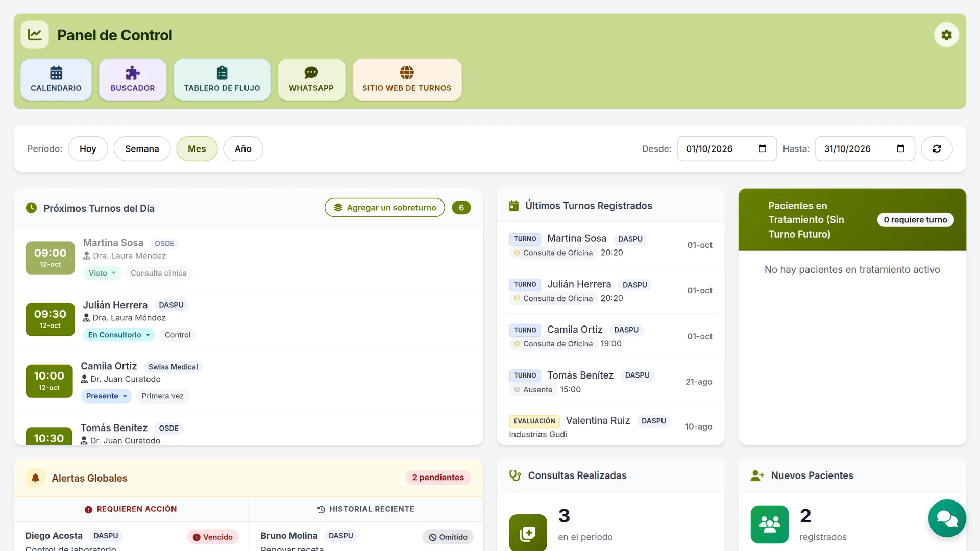Open Sitio Web de Turnos
This screenshot has width=980, height=551.
click(407, 80)
